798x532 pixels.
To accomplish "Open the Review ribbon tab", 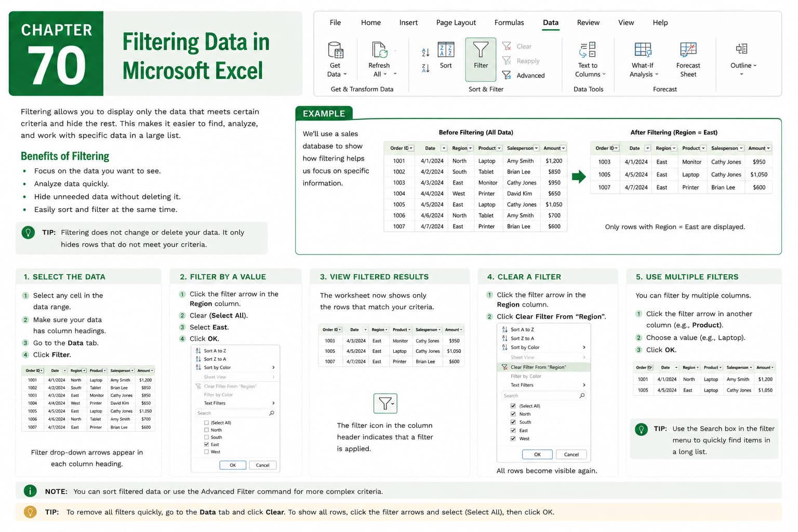I will (x=588, y=22).
